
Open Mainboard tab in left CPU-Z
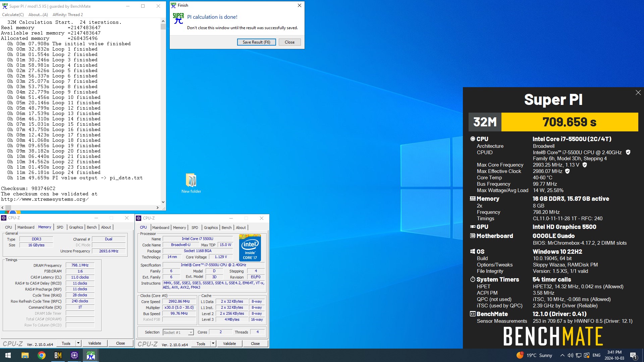(x=26, y=227)
